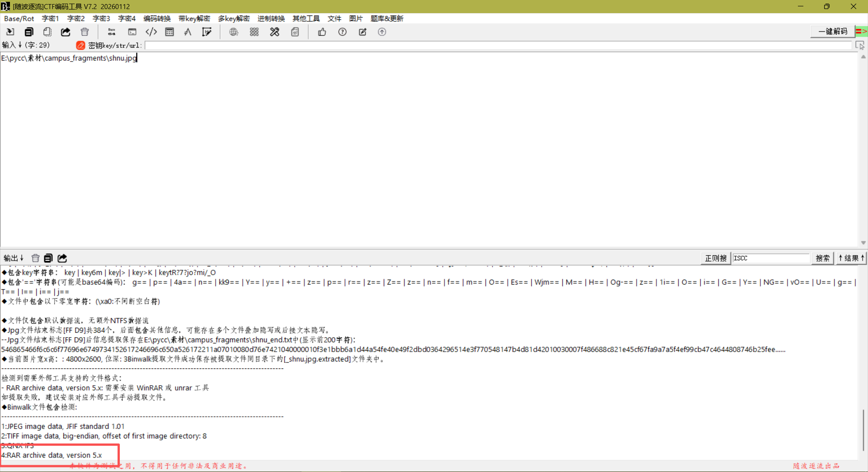Click the code brackets icon
Image resolution: width=868 pixels, height=472 pixels.
tap(151, 32)
